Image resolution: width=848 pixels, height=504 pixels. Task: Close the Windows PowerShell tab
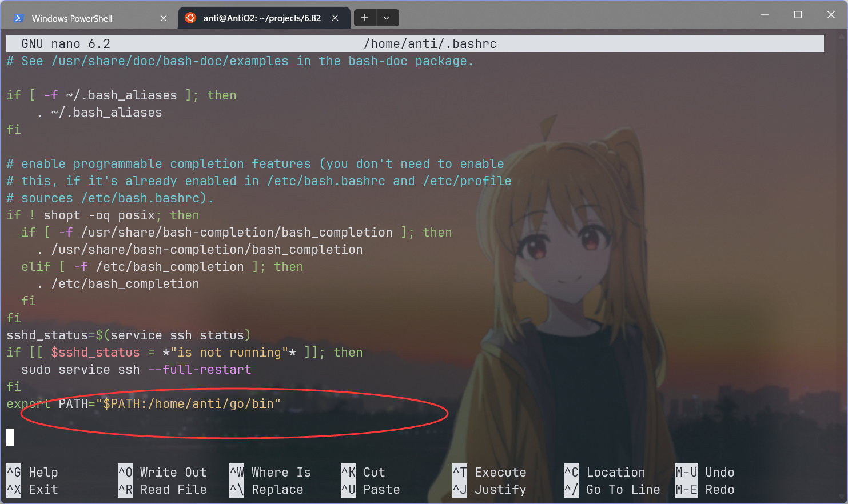point(164,18)
